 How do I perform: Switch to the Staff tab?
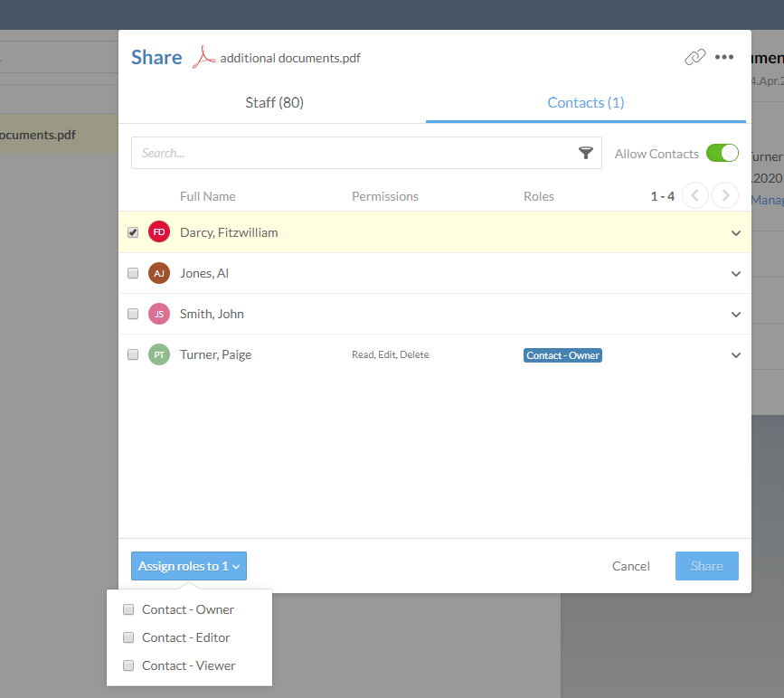click(x=274, y=102)
